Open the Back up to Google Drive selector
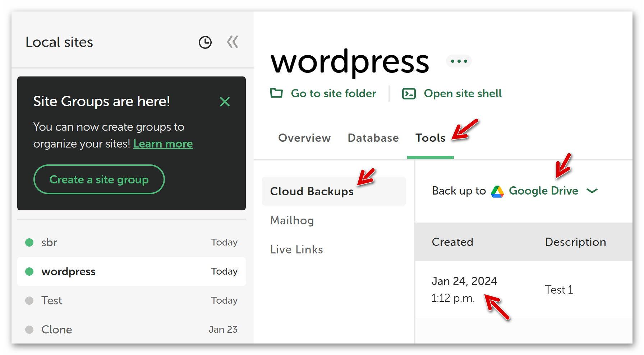 (x=543, y=191)
